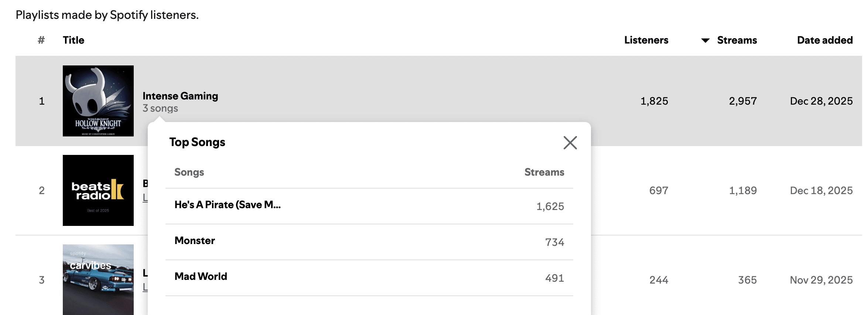Open carvibes playlist cover image
Viewport: 868px width, 315px height.
(x=98, y=279)
